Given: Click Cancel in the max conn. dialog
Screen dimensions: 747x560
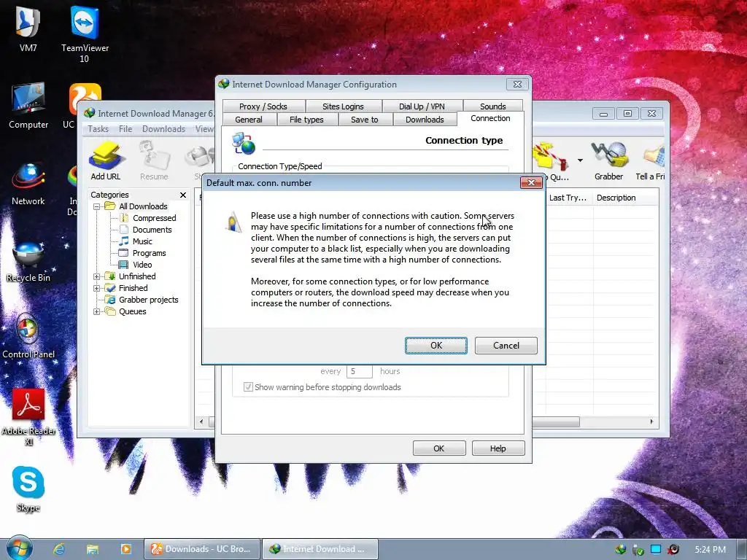Looking at the screenshot, I should (506, 346).
